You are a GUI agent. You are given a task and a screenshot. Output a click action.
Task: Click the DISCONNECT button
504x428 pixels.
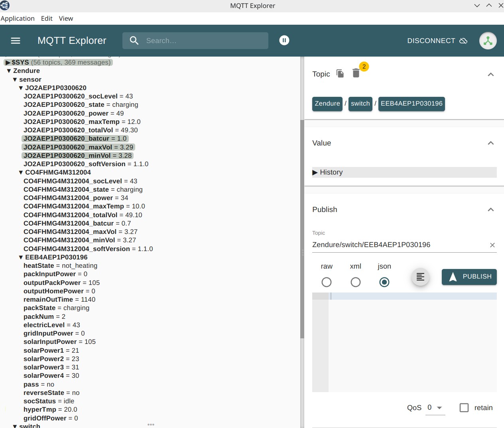tap(437, 41)
